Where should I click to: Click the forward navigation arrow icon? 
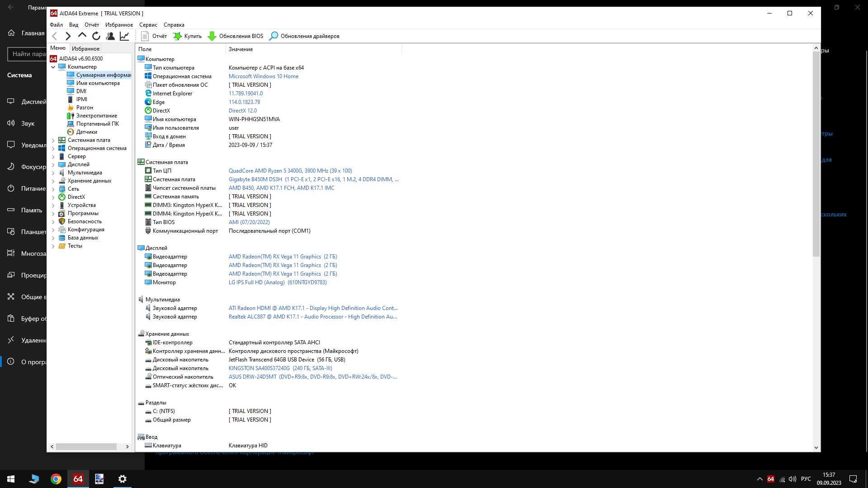[68, 36]
